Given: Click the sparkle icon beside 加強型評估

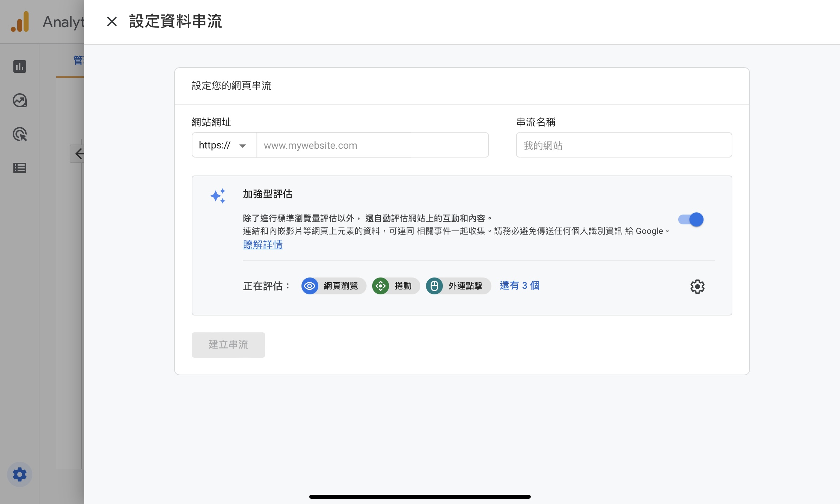Looking at the screenshot, I should [218, 196].
